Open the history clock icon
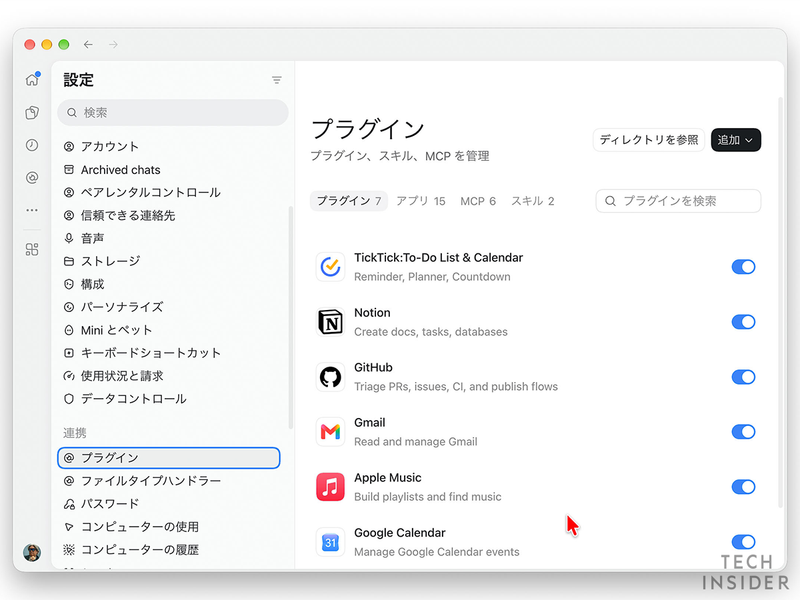 32,145
